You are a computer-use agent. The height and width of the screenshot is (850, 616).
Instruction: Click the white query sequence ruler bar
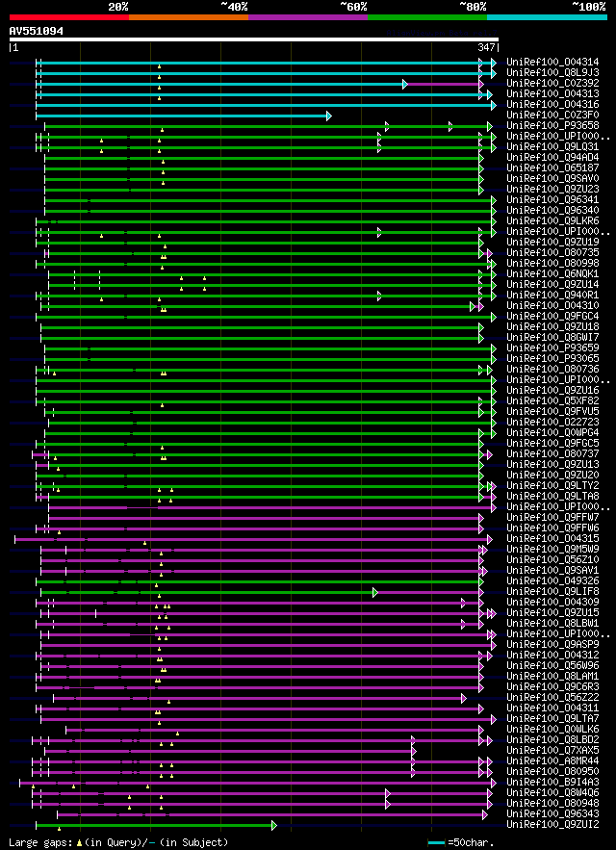tap(254, 39)
